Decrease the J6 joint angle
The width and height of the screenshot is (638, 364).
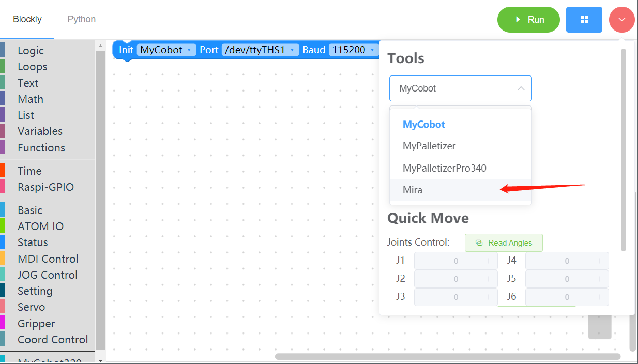pyautogui.click(x=535, y=297)
